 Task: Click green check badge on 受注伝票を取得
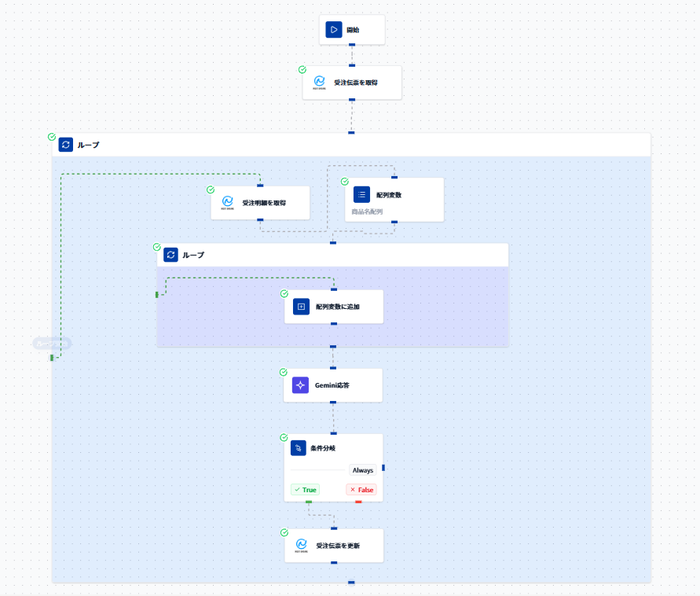(x=302, y=70)
